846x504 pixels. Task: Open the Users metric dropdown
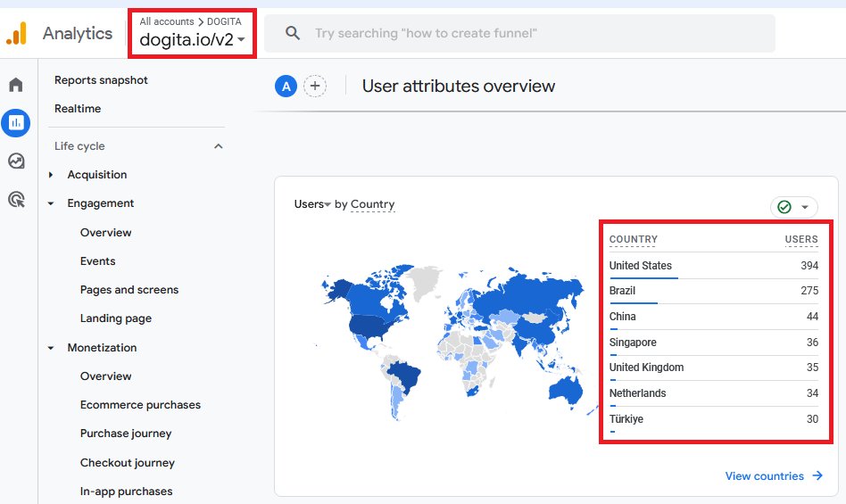tap(312, 204)
